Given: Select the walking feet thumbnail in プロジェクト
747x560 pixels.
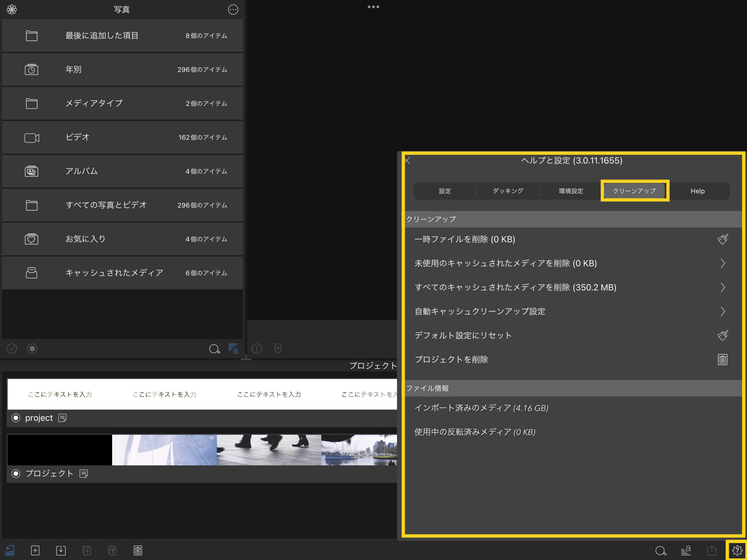Looking at the screenshot, I should (x=269, y=450).
